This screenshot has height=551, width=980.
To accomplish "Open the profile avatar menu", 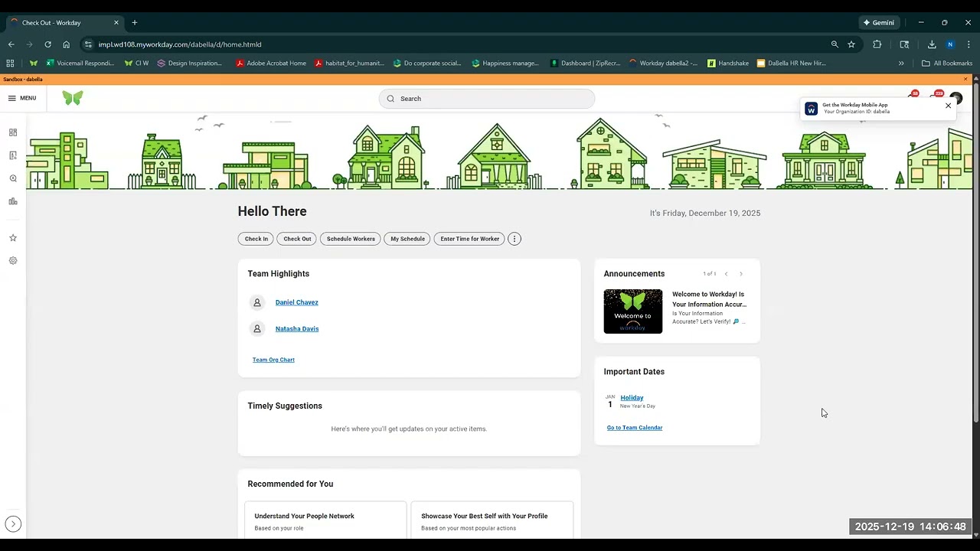I will pyautogui.click(x=955, y=98).
